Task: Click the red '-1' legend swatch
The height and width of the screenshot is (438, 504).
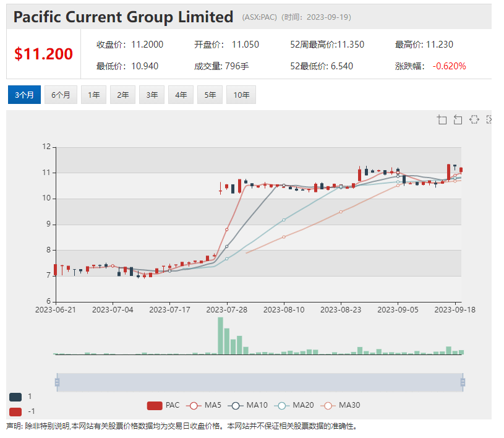Action: pyautogui.click(x=15, y=411)
